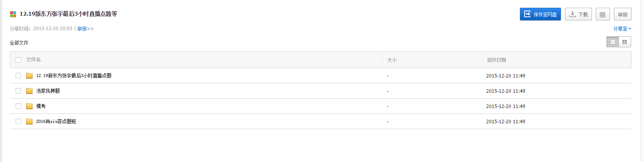
Task: Click folder icon of 12.19新东方张宇 row
Action: click(29, 76)
